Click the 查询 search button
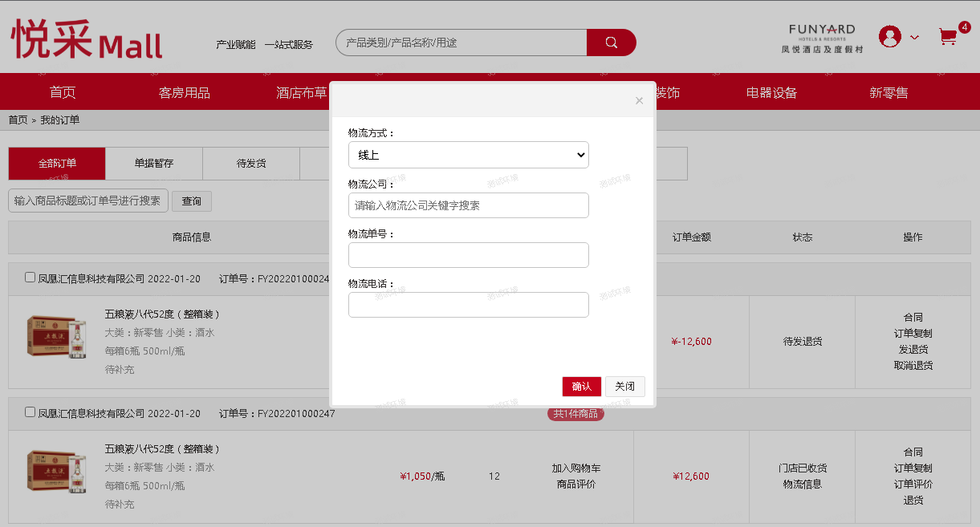The height and width of the screenshot is (527, 980). click(x=192, y=201)
